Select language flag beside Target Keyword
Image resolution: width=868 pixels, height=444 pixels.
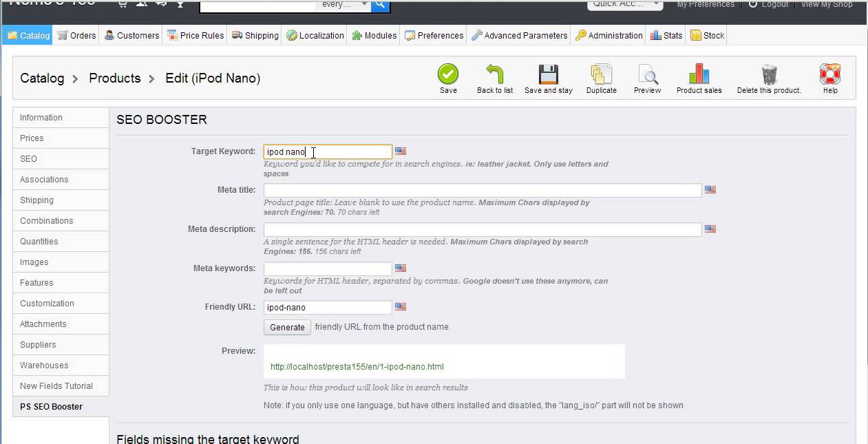click(x=401, y=151)
